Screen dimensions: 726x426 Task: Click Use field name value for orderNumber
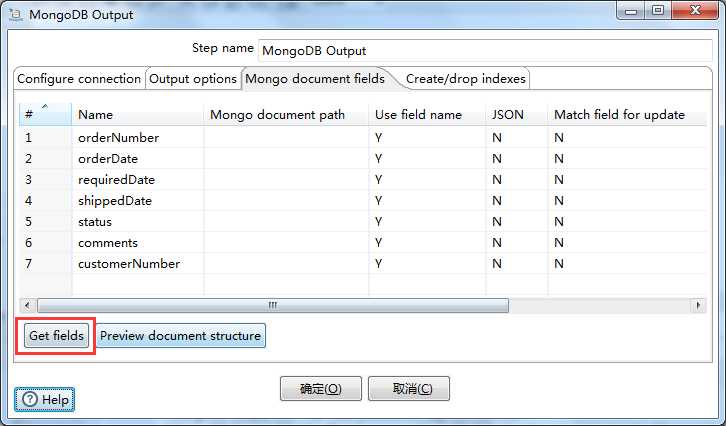point(427,138)
